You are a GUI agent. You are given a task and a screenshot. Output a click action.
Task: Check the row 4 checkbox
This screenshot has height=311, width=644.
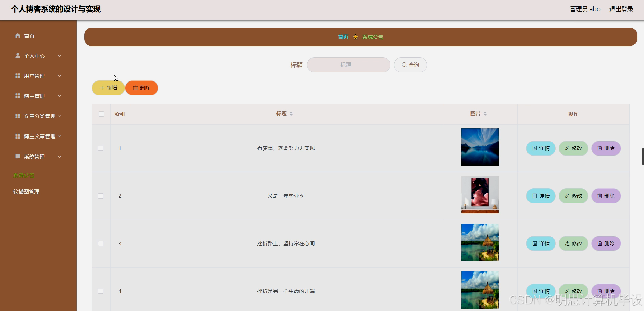coord(101,291)
